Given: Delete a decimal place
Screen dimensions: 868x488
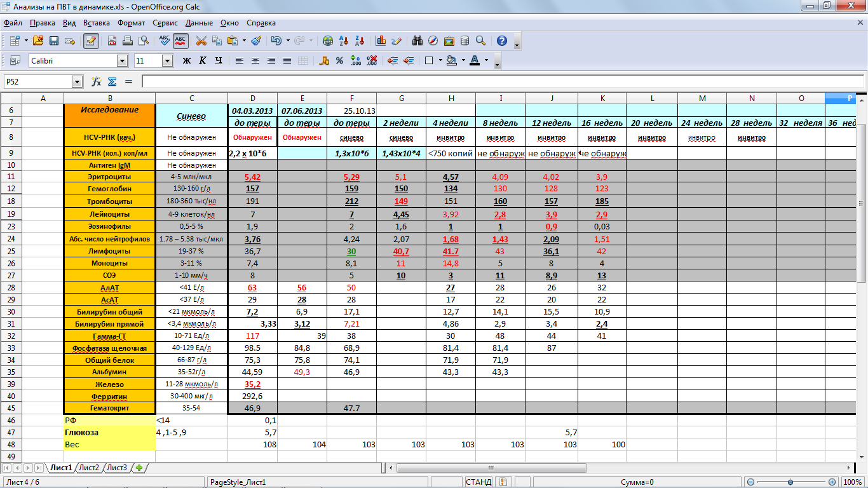Looking at the screenshot, I should pyautogui.click(x=372, y=61).
